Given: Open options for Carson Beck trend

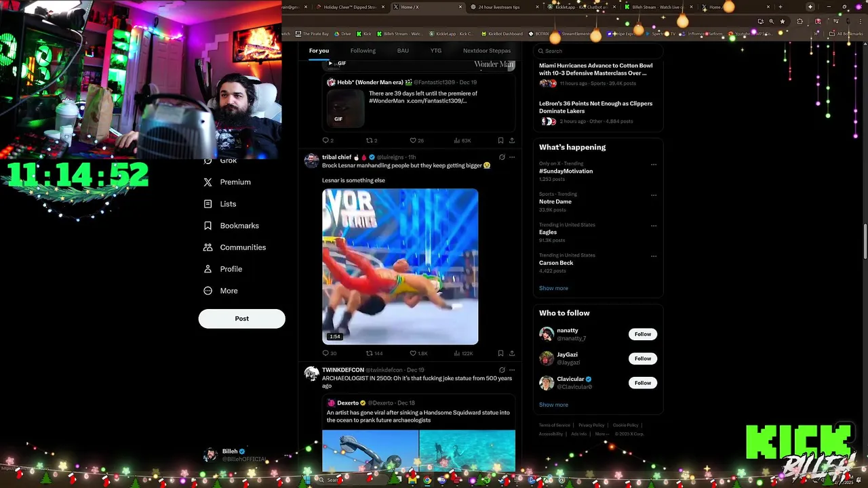Looking at the screenshot, I should pyautogui.click(x=654, y=256).
